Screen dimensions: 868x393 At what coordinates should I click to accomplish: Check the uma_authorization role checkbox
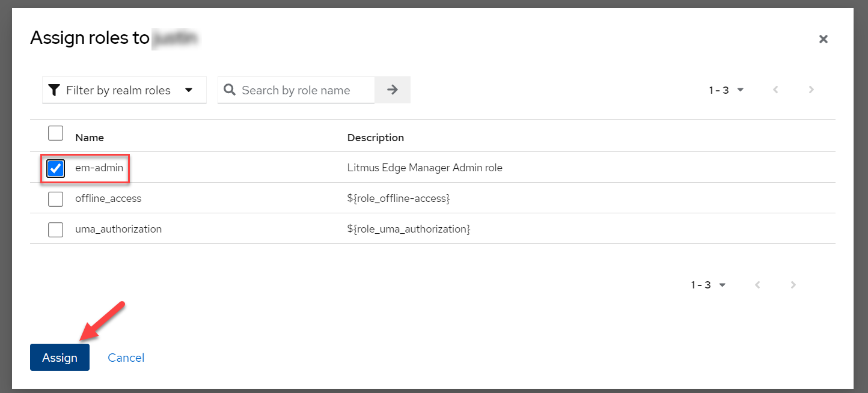pos(55,229)
